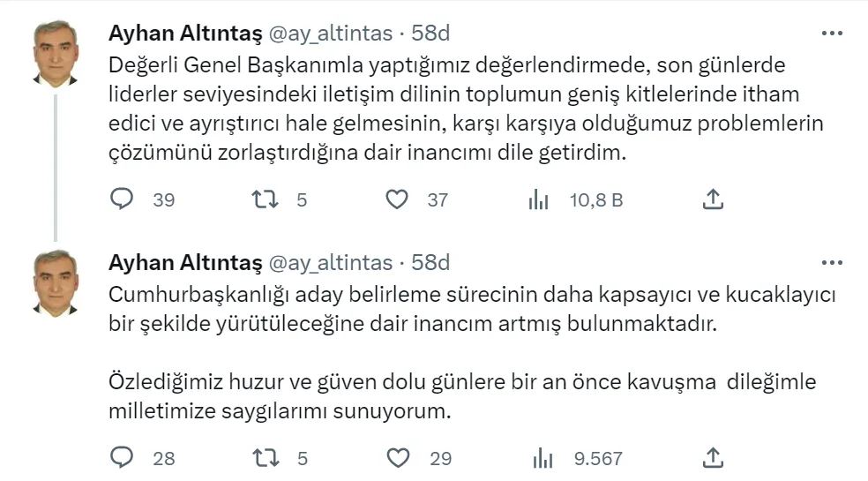Viewport: 868px width, 481px height.
Task: Open more options menu for second tweet
Action: pyautogui.click(x=832, y=263)
